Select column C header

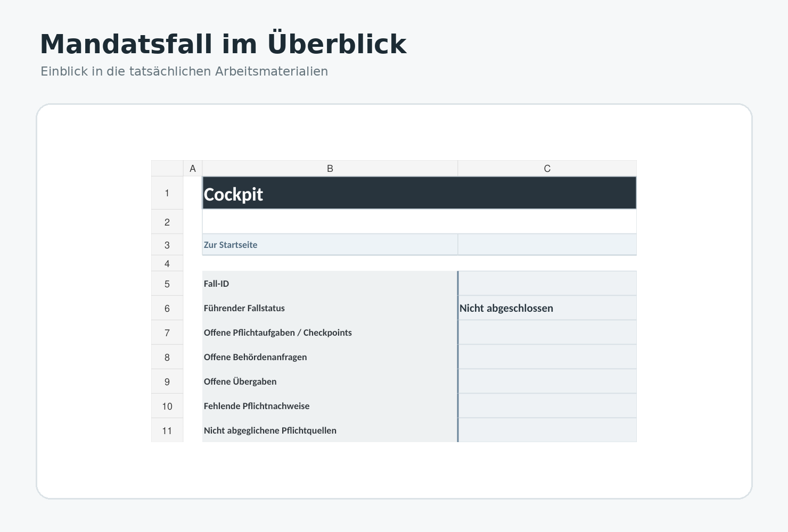[x=547, y=169]
